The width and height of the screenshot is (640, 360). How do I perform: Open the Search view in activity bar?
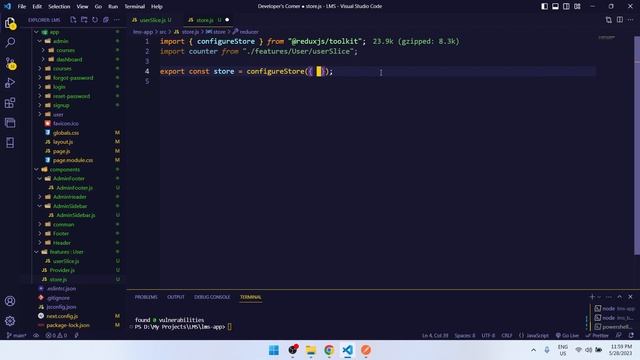pos(10,42)
